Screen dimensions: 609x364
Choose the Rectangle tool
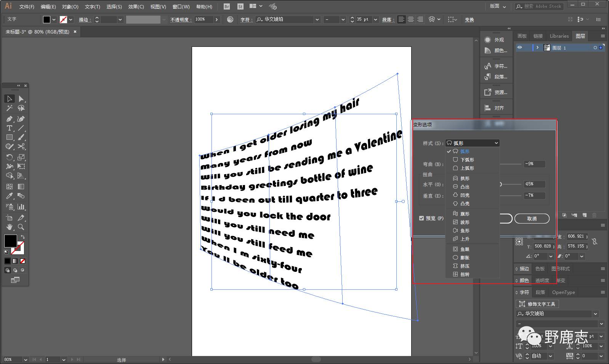point(10,137)
